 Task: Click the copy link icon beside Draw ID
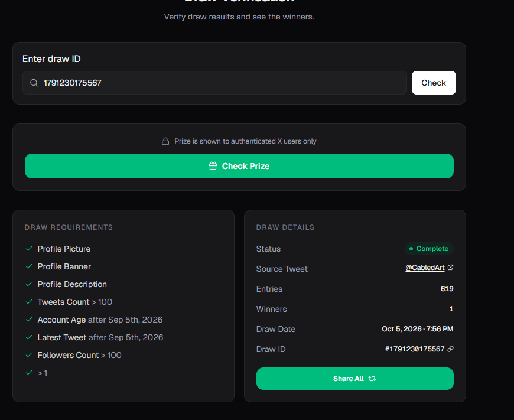(x=450, y=349)
